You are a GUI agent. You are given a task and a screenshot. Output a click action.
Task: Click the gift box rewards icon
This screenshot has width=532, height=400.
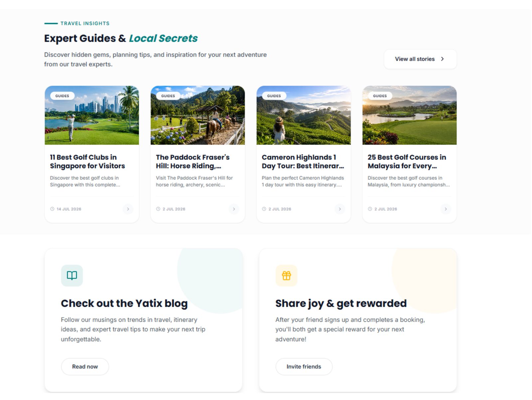click(286, 276)
